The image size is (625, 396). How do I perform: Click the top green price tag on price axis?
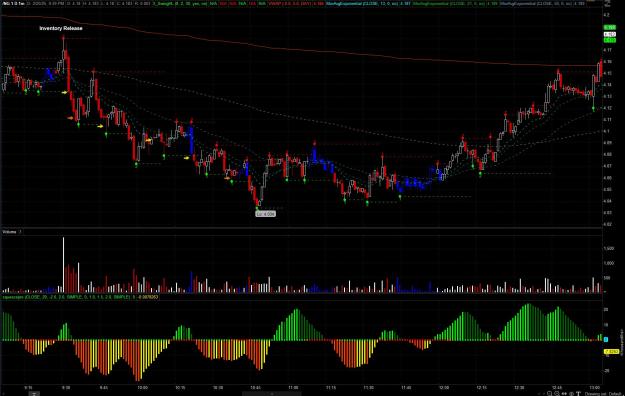tap(609, 28)
